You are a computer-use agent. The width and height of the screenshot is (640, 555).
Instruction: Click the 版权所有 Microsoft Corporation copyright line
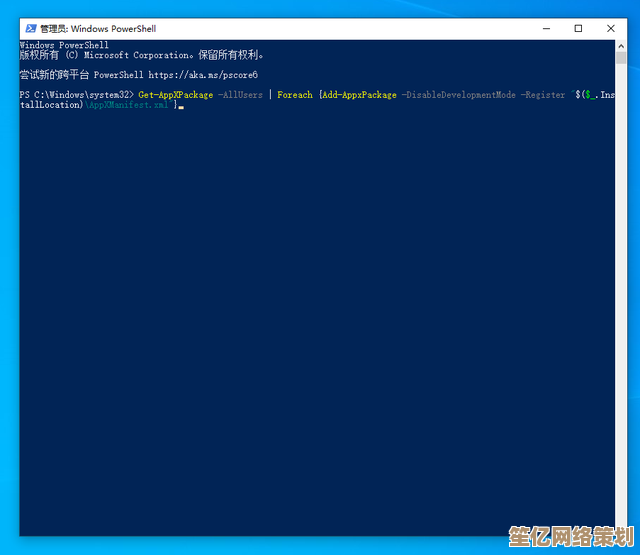point(140,55)
